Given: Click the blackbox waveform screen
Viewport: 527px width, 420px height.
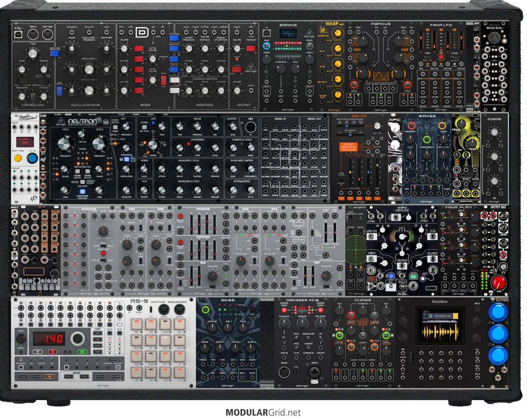Looking at the screenshot, I should click(440, 325).
